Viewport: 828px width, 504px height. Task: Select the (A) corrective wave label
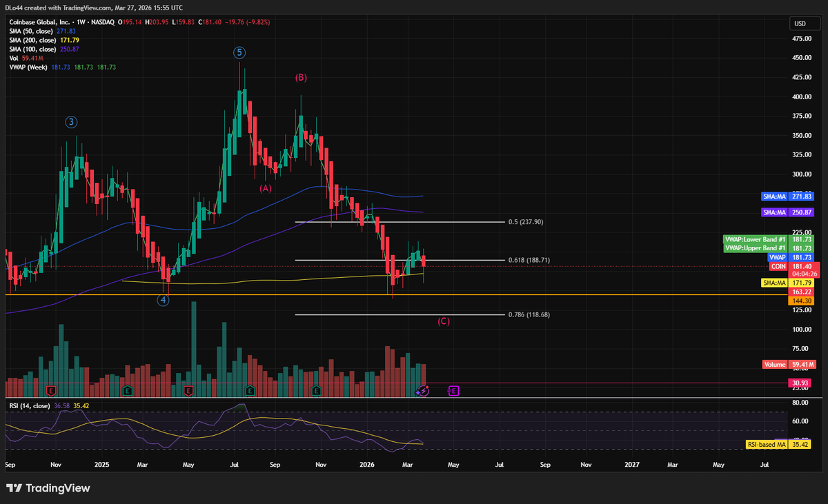click(266, 188)
